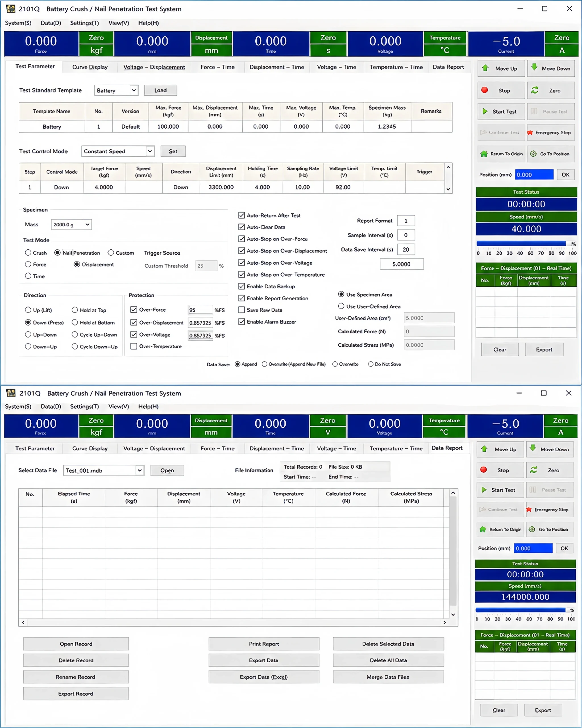Viewport: 582px width, 728px height.
Task: Click Start Test play icon in top window
Action: point(485,111)
